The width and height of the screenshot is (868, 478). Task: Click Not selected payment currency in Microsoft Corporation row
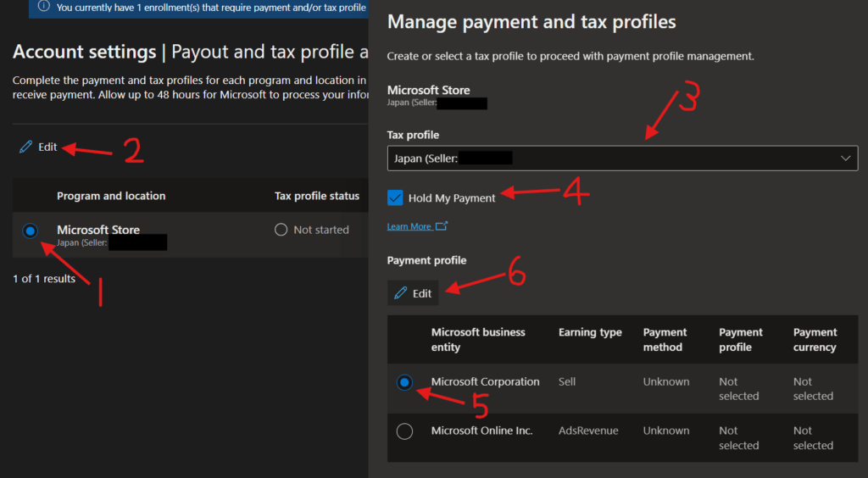point(813,389)
